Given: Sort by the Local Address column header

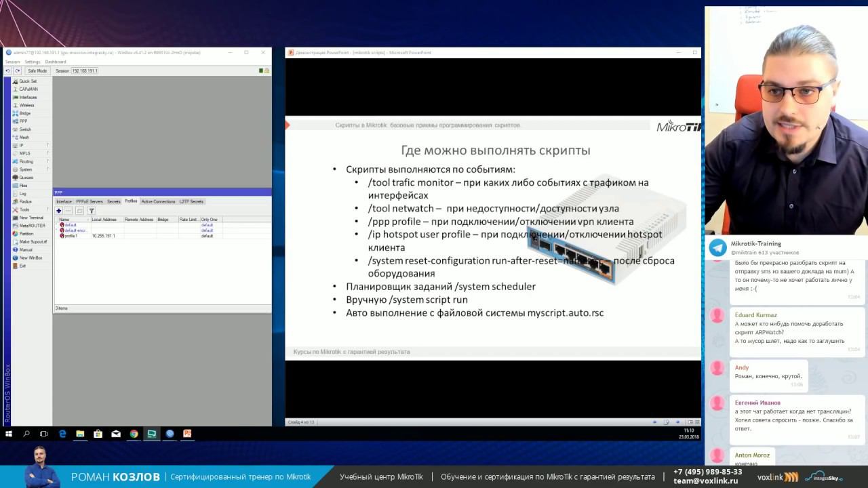Looking at the screenshot, I should [106, 220].
